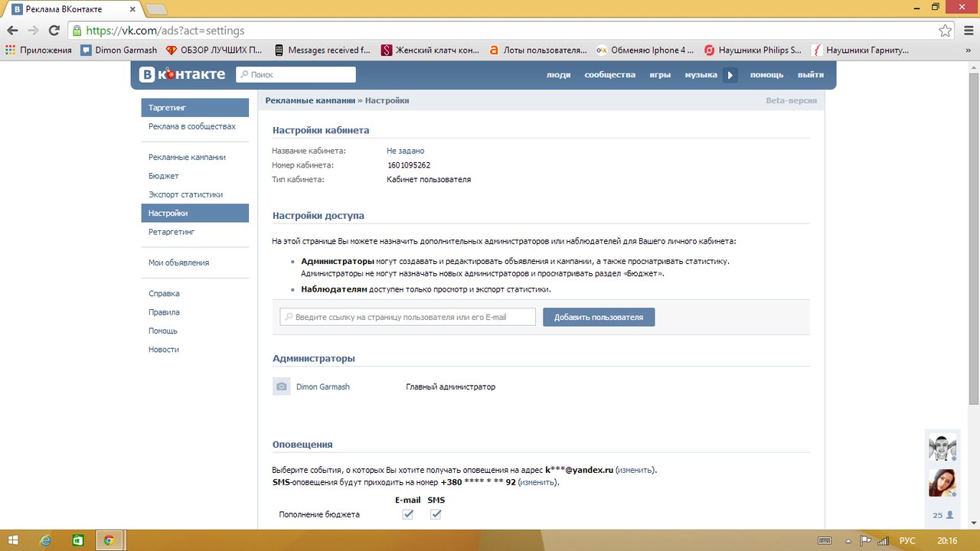The width and height of the screenshot is (980, 551).
Task: Open Dimon Garmash administrator profile link
Action: tap(323, 387)
